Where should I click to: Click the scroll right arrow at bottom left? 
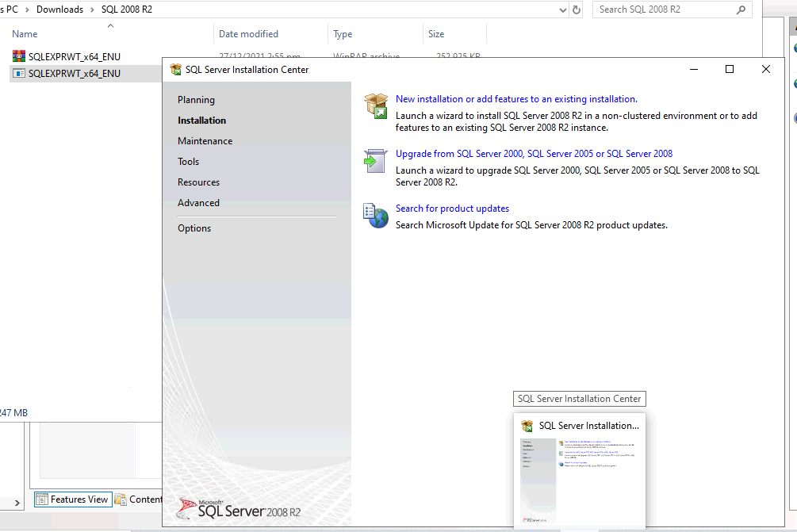click(17, 503)
